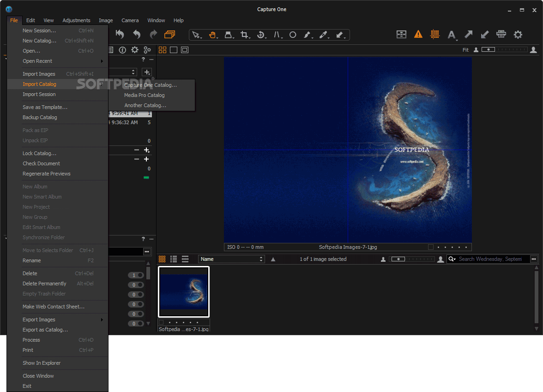543x392 pixels.
Task: Select the Pan hand cursor tool
Action: coord(212,35)
